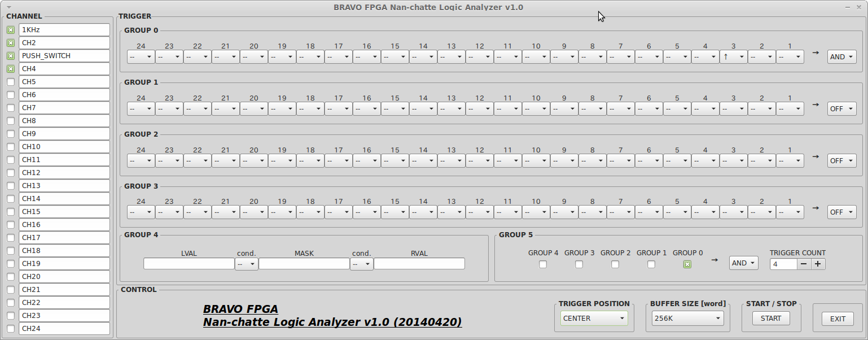
Task: Enable the CH24 channel checkbox
Action: [11, 328]
